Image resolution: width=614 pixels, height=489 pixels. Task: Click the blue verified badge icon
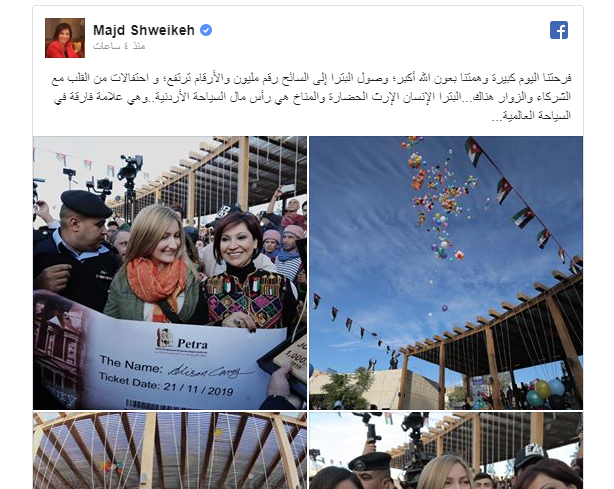206,30
